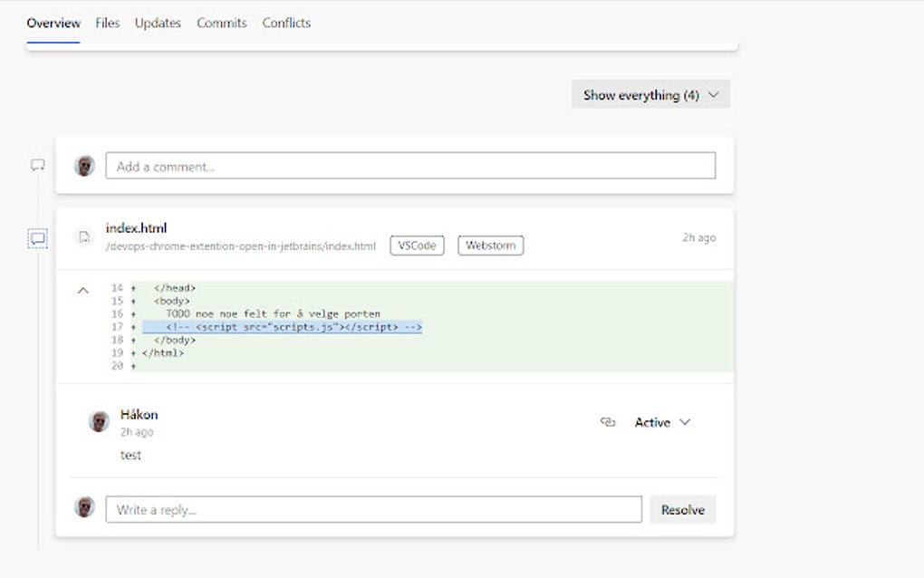The image size is (924, 578).
Task: Click into the Write a reply box
Action: (x=373, y=509)
